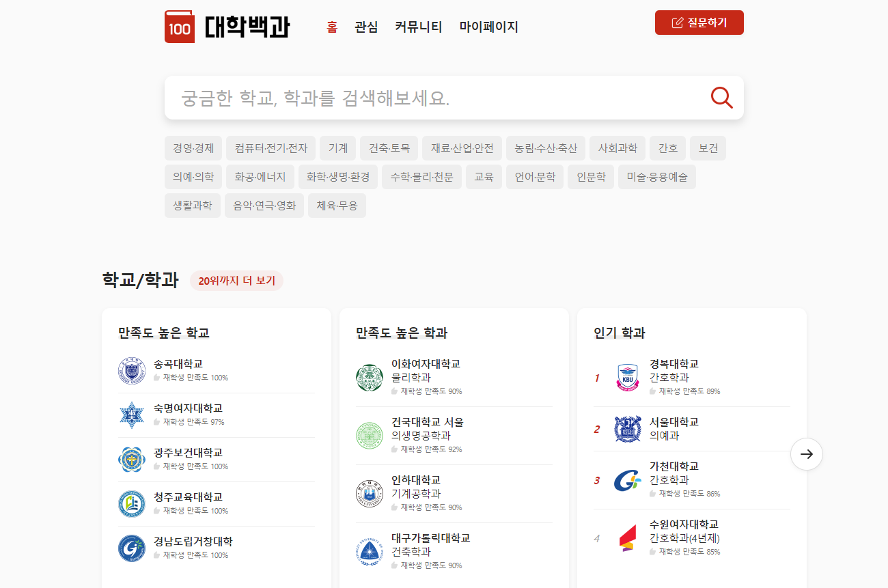Click 서울대학교 emblem
Image resolution: width=888 pixels, height=588 pixels.
628,429
